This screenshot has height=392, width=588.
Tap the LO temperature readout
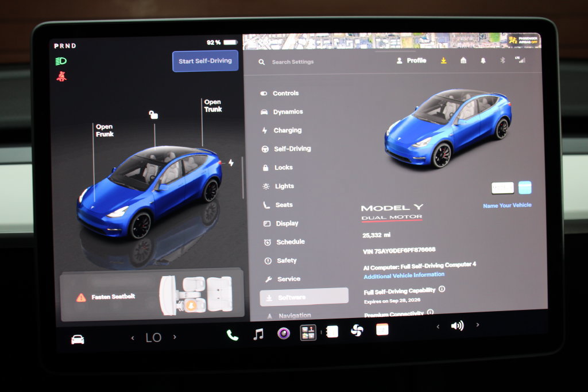[153, 337]
